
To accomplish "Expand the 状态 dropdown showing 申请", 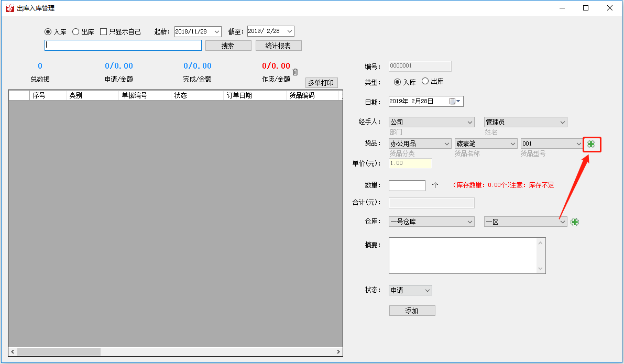I will (x=410, y=290).
